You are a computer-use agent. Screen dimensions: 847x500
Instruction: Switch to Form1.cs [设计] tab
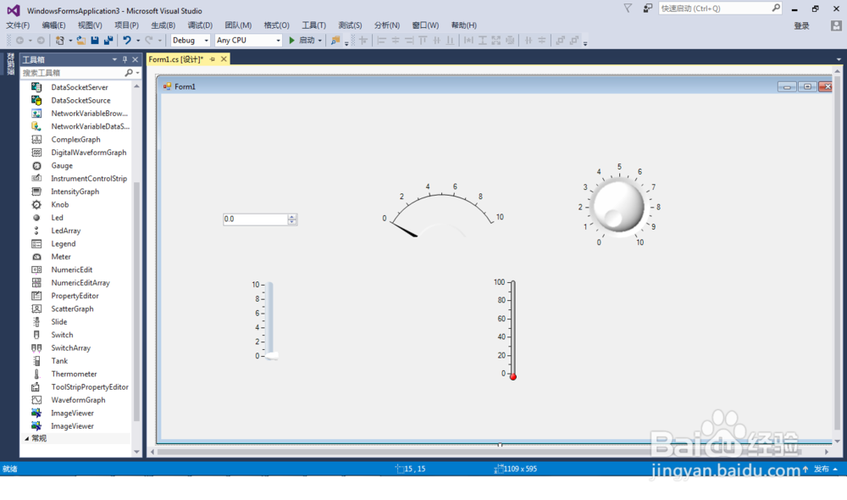176,59
